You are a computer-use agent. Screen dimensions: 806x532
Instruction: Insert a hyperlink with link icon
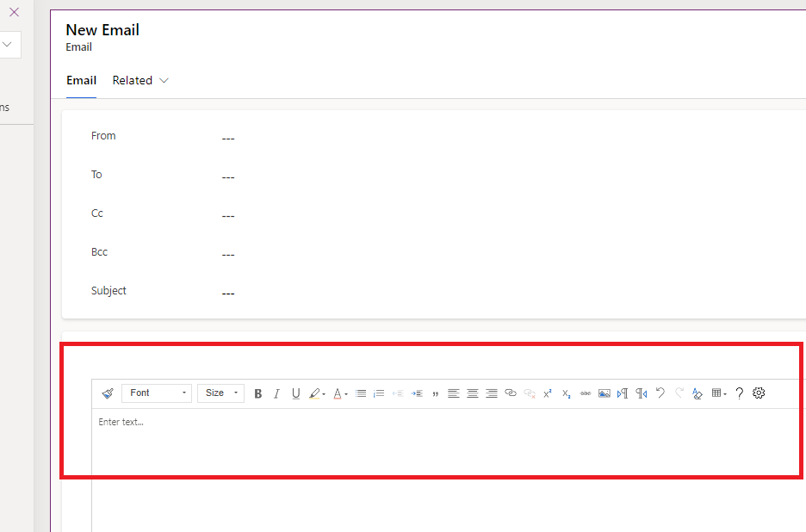[x=510, y=393]
